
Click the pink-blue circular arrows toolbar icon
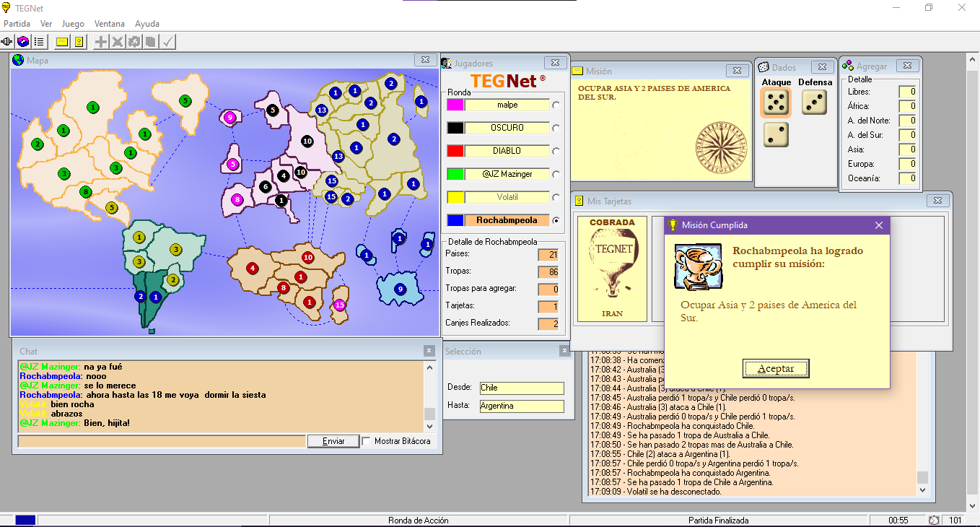pos(24,42)
